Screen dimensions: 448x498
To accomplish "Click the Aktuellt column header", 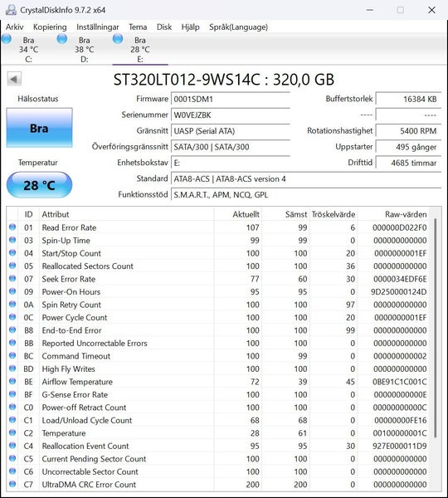I will (x=237, y=214).
